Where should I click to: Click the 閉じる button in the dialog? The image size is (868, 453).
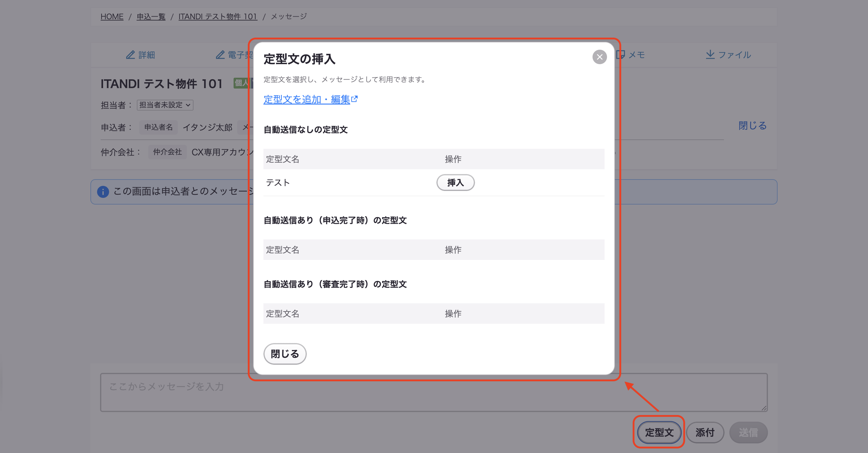click(x=285, y=354)
